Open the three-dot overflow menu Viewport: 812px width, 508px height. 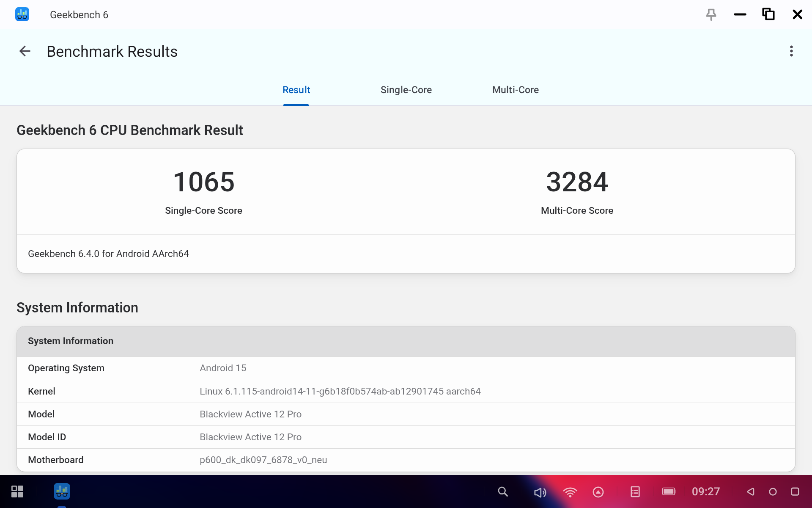[x=791, y=51]
